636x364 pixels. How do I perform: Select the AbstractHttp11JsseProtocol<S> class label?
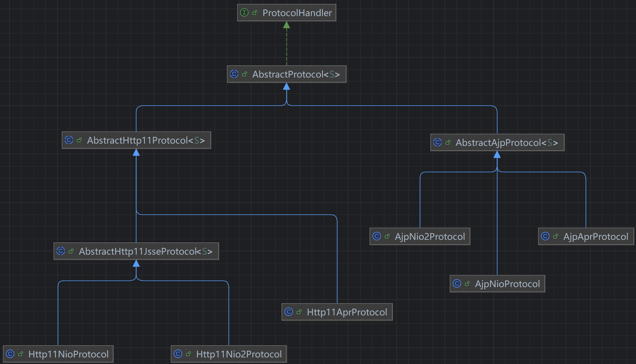coord(146,252)
